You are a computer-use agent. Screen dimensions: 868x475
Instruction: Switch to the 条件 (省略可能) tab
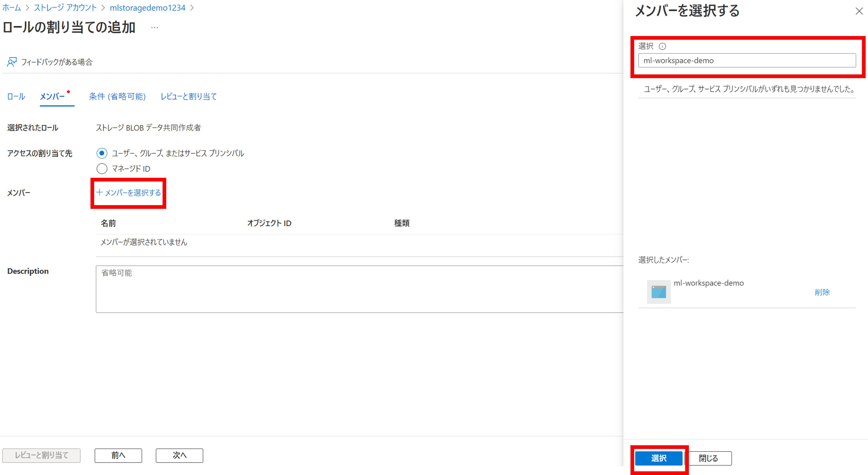coord(117,97)
